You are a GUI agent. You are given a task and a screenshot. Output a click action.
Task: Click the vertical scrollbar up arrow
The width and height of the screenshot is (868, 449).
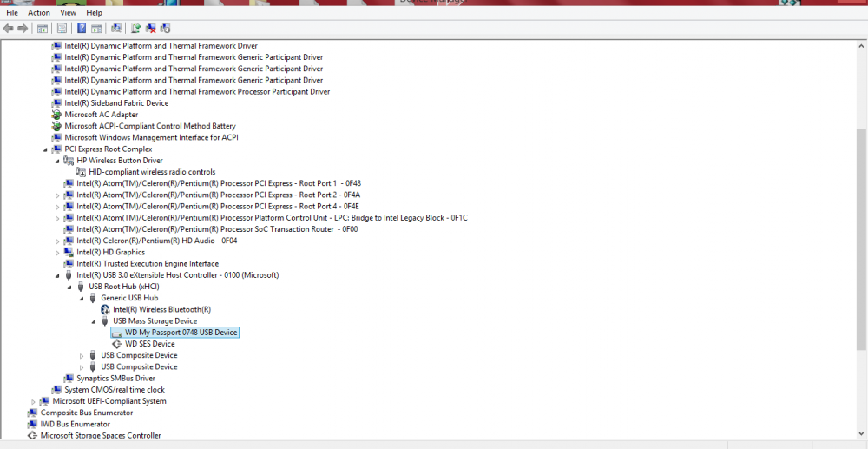861,45
